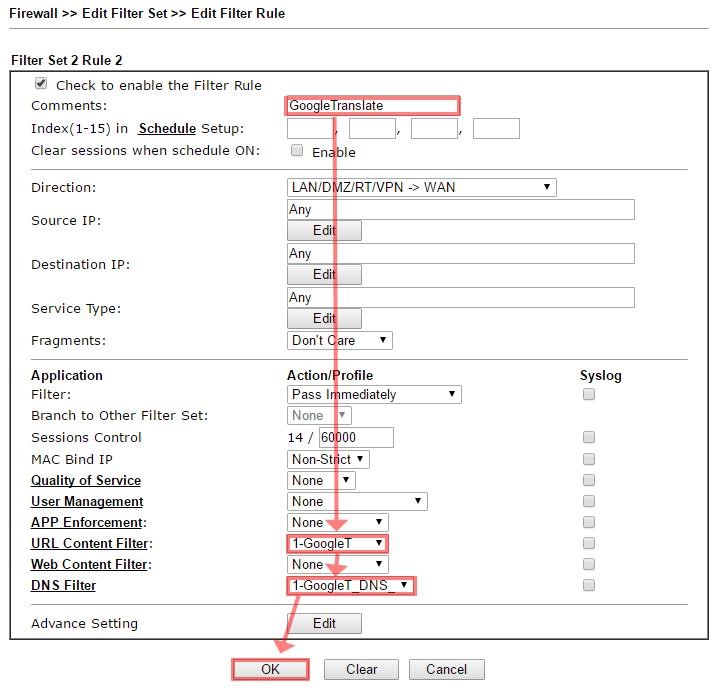Click the Sessions Control value field
The width and height of the screenshot is (717, 692).
[356, 438]
